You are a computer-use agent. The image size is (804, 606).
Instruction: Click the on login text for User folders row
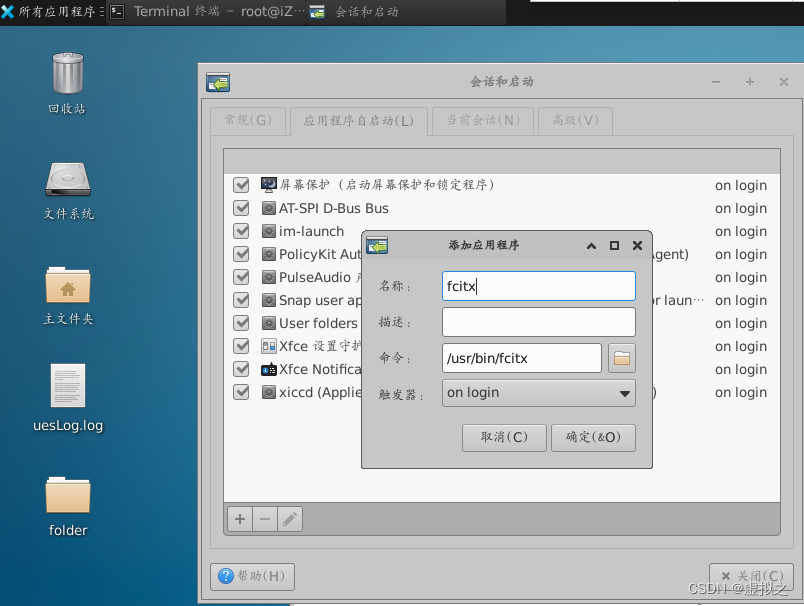point(741,323)
